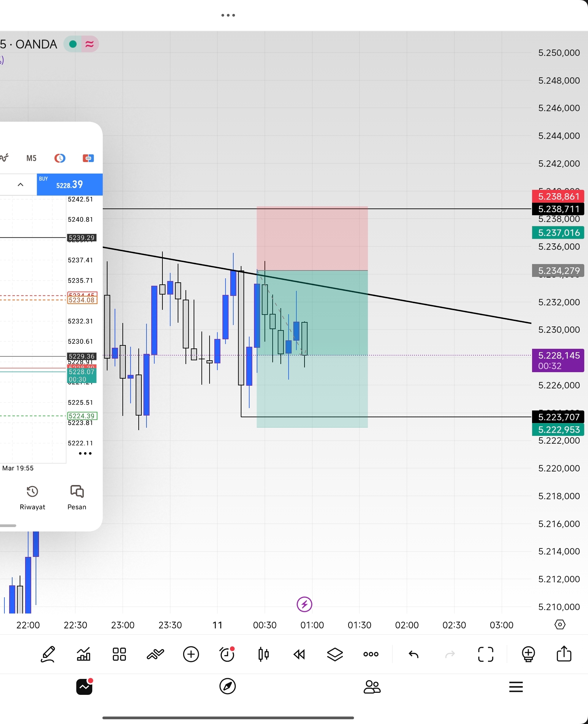Open the price scale settings hexagon icon

pos(560,625)
